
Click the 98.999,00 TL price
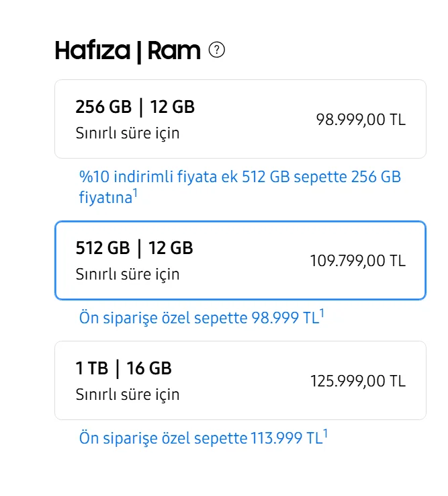pos(361,120)
